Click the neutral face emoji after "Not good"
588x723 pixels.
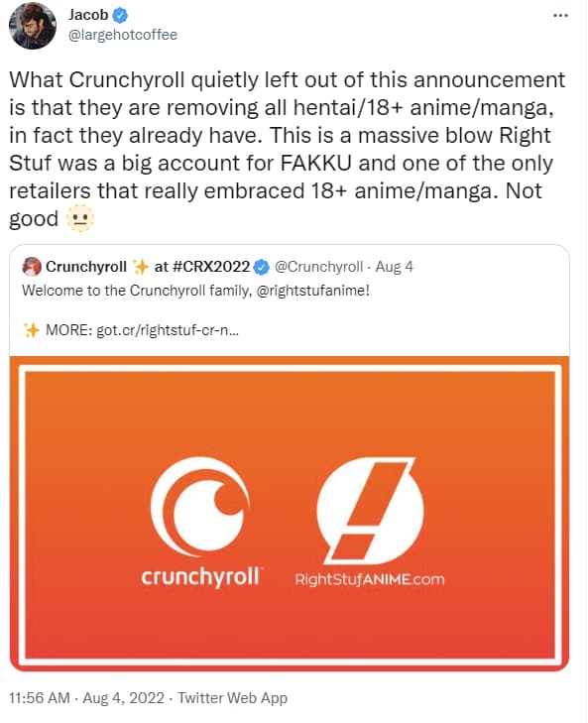click(80, 218)
